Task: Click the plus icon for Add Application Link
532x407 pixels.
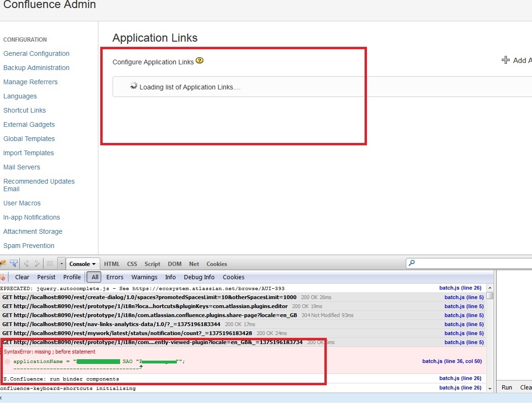Action: click(506, 60)
